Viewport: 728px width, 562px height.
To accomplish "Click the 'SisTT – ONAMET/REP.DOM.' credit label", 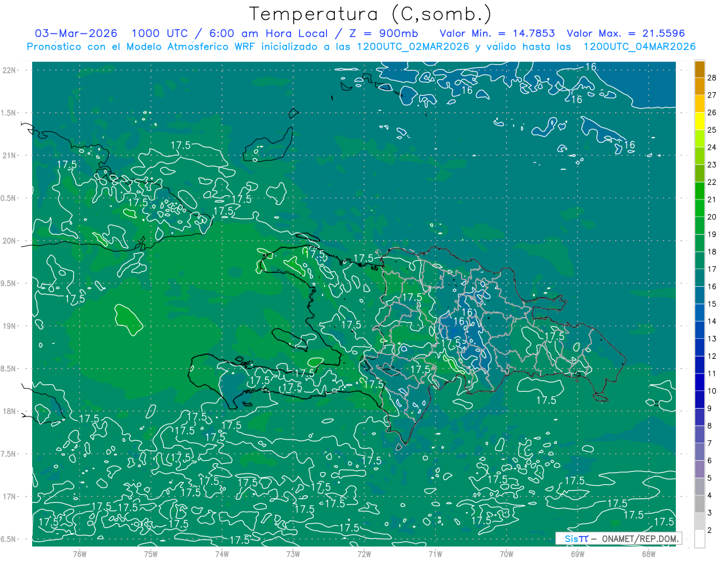I will [x=619, y=538].
